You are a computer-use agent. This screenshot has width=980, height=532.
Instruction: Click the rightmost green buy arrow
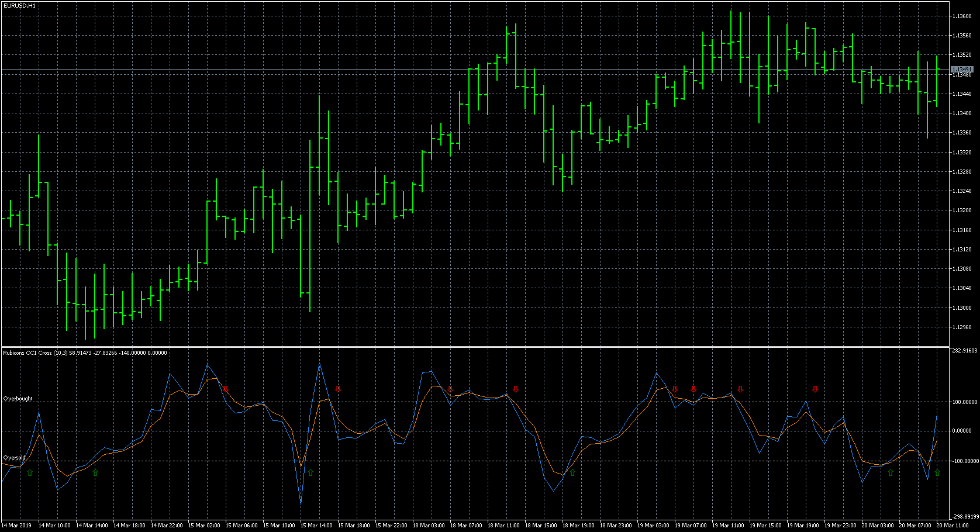click(937, 472)
